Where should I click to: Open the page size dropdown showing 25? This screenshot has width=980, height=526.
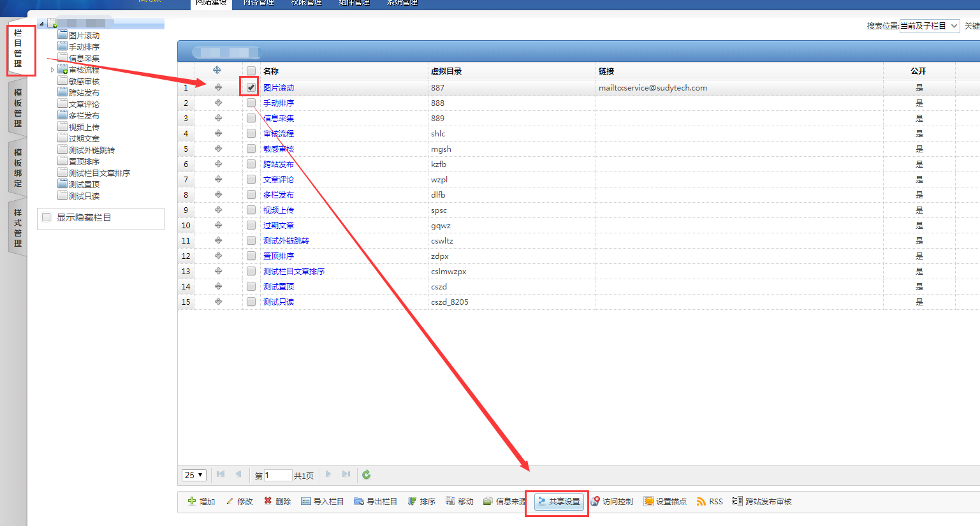[194, 475]
